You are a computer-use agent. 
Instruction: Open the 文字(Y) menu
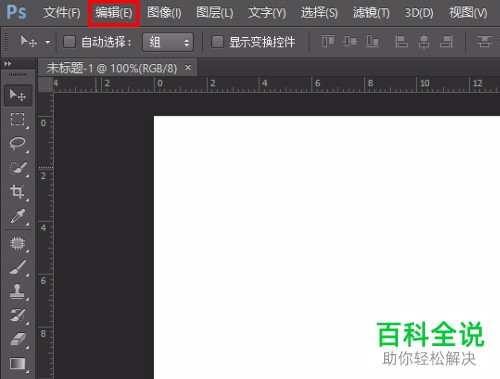coord(267,13)
